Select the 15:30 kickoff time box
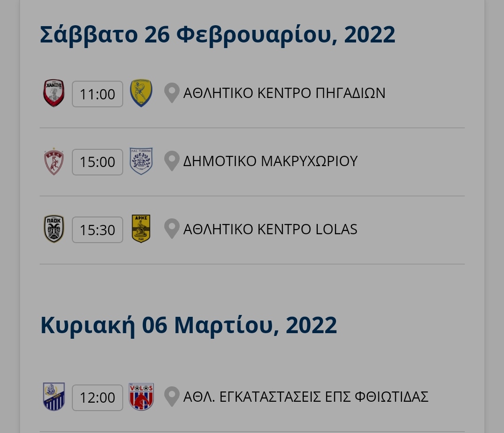The width and height of the screenshot is (504, 433). pyautogui.click(x=98, y=230)
